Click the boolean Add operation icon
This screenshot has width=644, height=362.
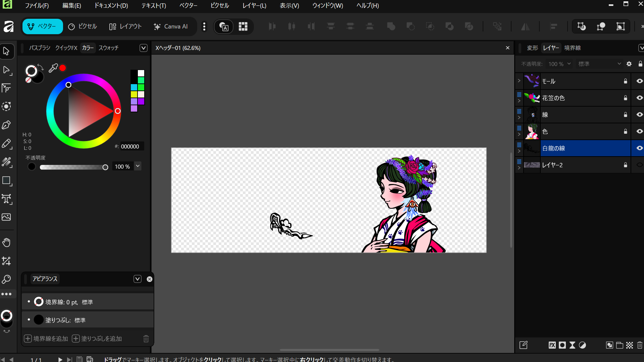(x=391, y=26)
